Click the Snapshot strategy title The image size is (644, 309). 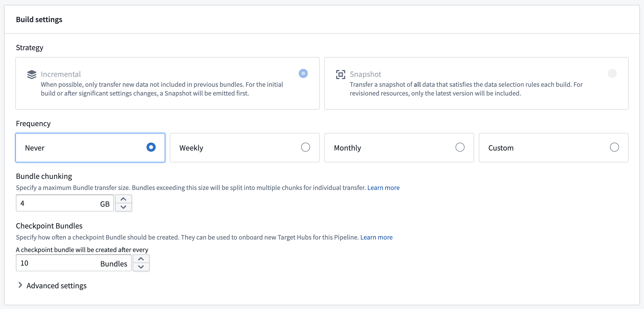coord(365,74)
